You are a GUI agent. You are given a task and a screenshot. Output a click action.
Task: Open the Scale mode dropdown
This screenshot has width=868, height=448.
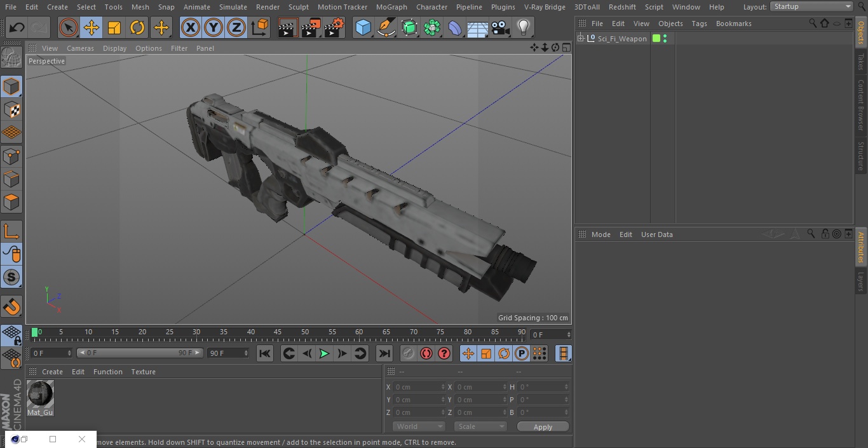pyautogui.click(x=480, y=426)
